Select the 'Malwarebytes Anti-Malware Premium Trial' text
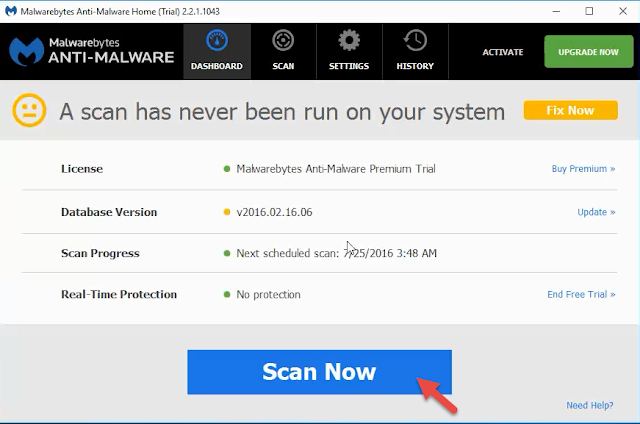This screenshot has width=640, height=424. click(336, 169)
